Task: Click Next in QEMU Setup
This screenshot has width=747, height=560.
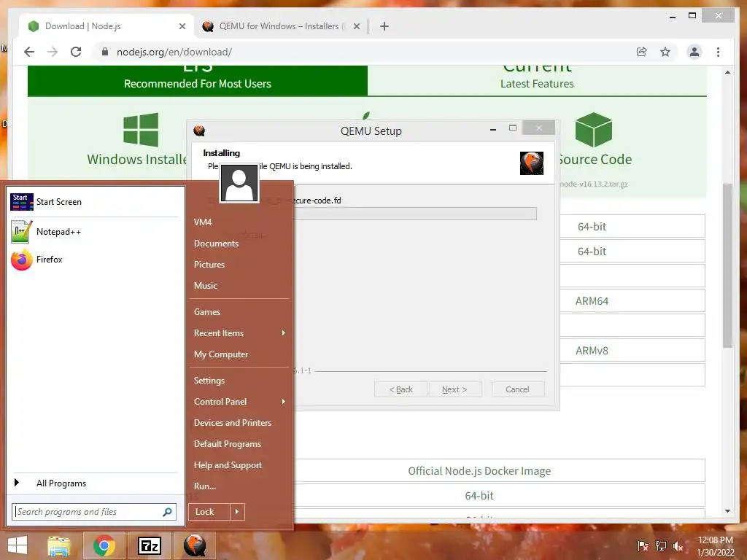Action: coord(454,389)
